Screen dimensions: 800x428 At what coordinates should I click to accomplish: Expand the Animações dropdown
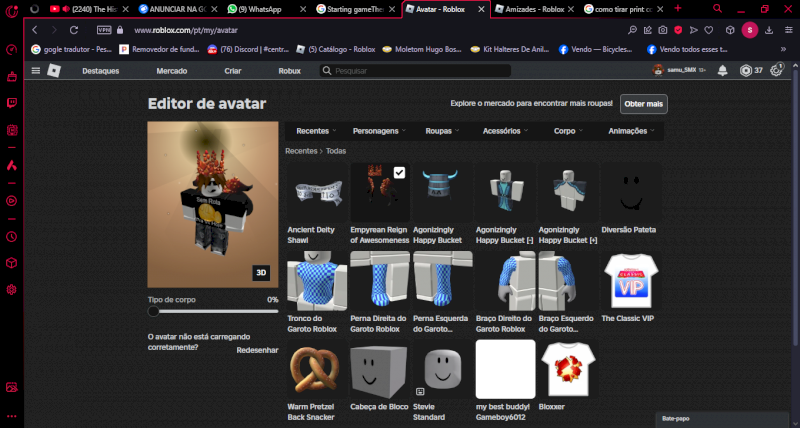(631, 131)
